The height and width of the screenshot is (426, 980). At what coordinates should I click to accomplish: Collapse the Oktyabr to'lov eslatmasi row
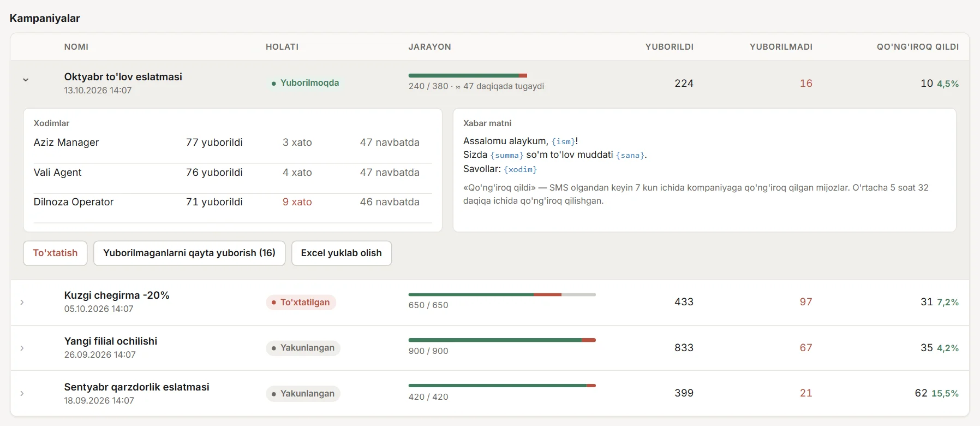pos(25,80)
